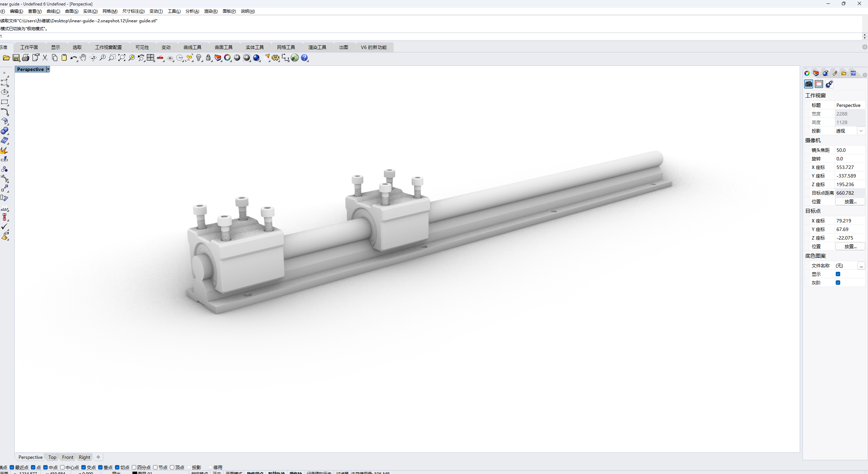
Task: Click the command history scroll down arrow
Action: [865, 38]
